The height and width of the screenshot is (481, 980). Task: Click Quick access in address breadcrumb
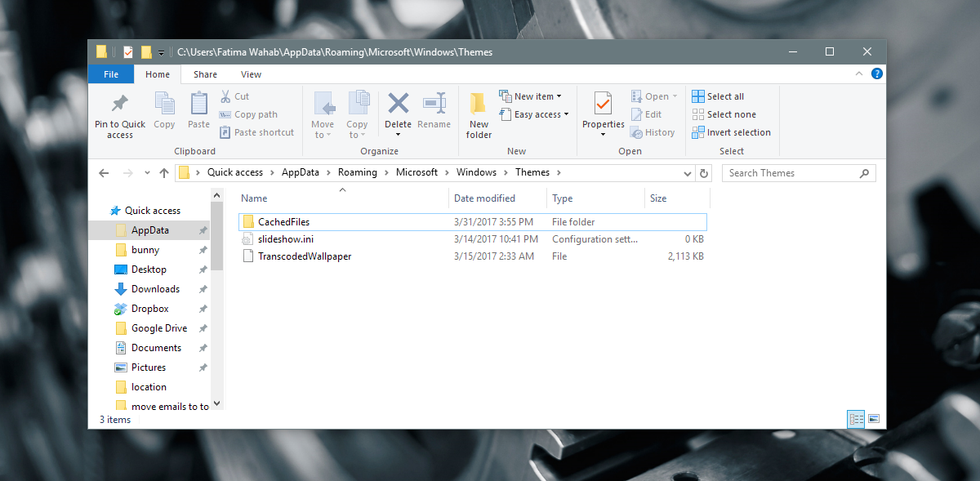coord(235,172)
